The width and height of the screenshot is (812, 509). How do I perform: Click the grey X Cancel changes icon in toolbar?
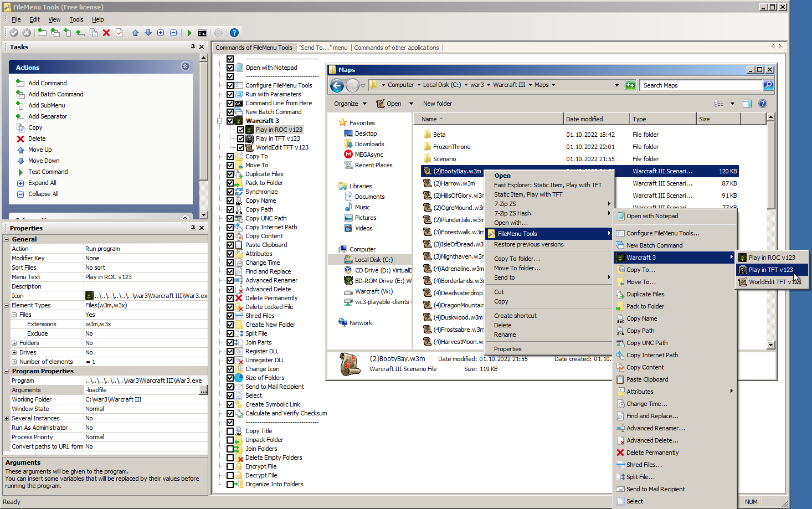27,33
